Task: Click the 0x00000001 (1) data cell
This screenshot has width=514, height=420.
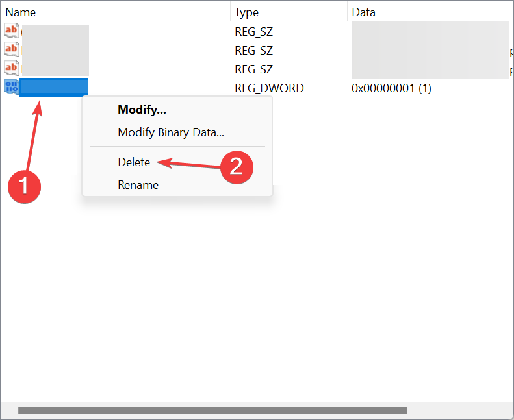Action: point(391,88)
